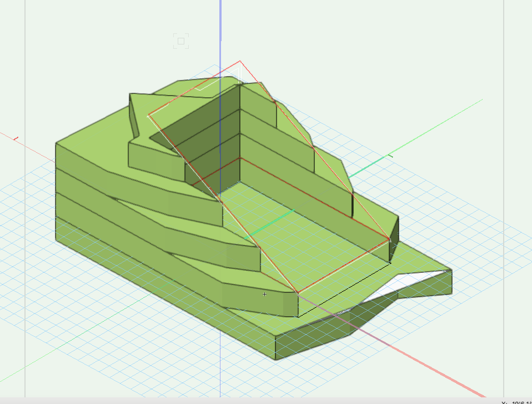Image resolution: width=532 pixels, height=404 pixels.
Task: Click the red inner corner at the pit floor
Action: 240,158
